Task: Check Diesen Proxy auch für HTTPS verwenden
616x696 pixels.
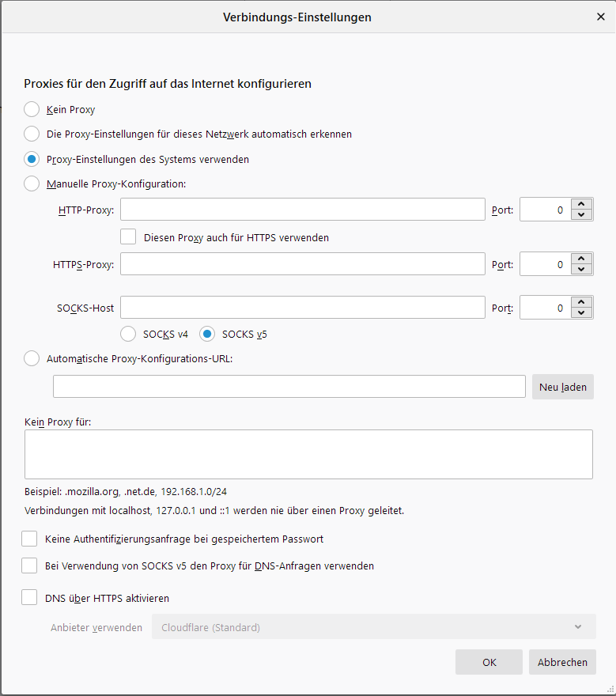Action: (128, 236)
